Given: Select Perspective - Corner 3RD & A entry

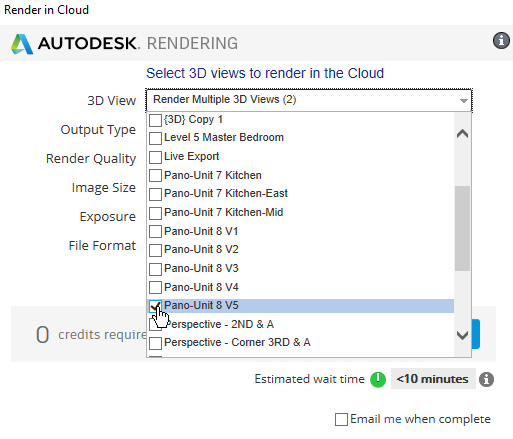Looking at the screenshot, I should click(x=300, y=342).
